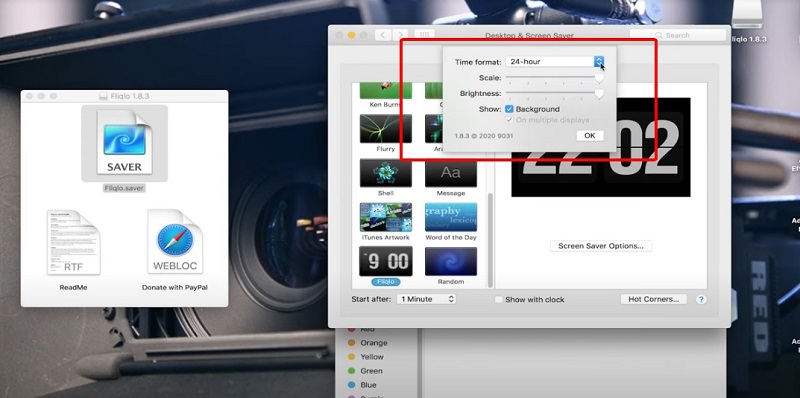Minimize the Desktop & Screen Saver window
Viewport: 800px width, 398px height.
click(x=351, y=35)
